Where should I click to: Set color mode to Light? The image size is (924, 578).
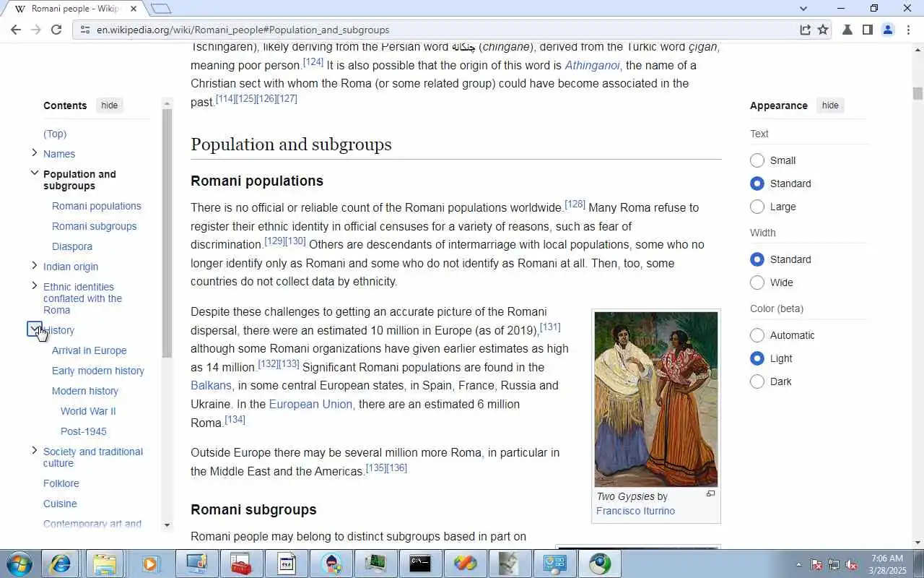tap(757, 358)
